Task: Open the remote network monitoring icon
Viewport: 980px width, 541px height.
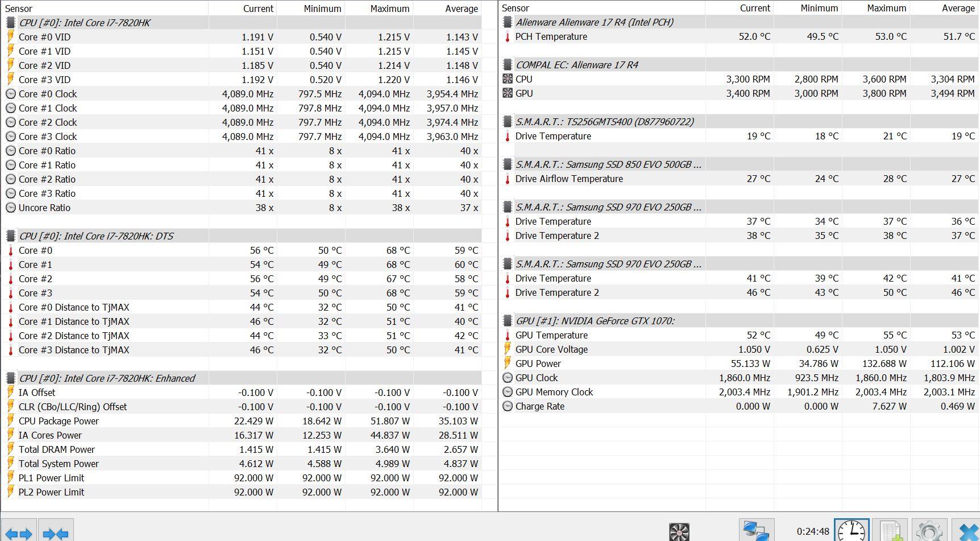Action: tap(757, 531)
